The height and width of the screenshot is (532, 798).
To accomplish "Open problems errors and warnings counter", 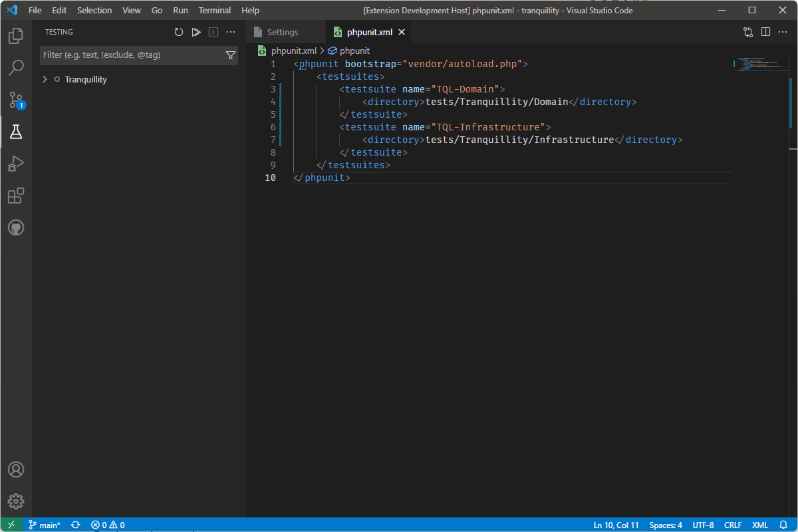I will [x=108, y=525].
